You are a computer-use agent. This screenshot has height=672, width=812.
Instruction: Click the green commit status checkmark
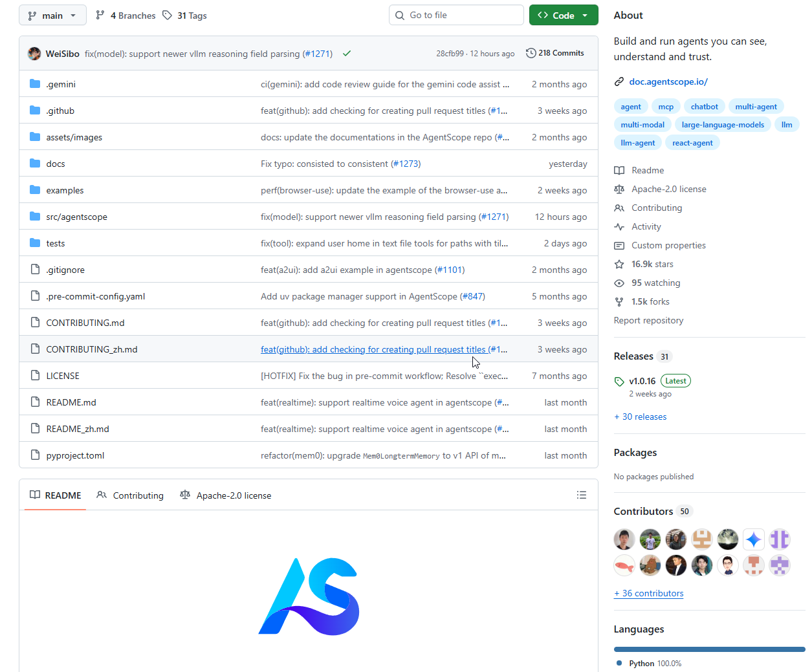pyautogui.click(x=347, y=54)
